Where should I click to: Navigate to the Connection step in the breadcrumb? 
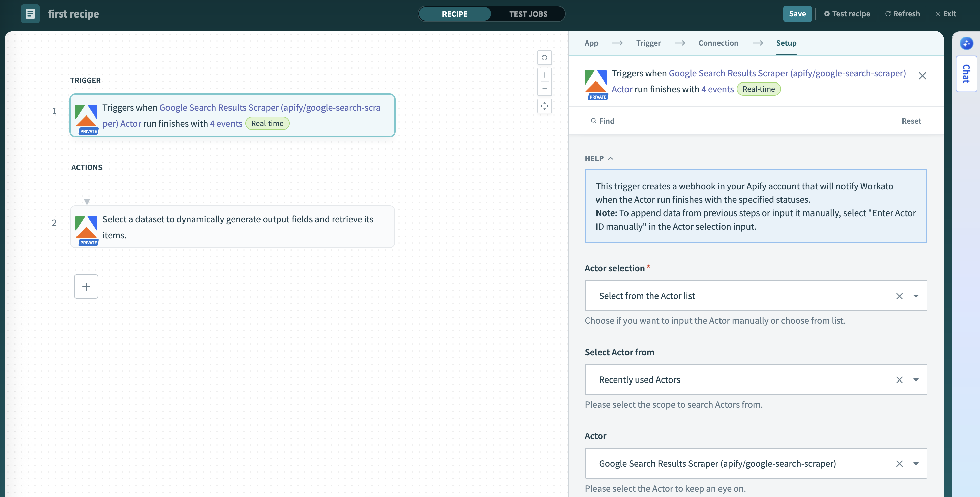tap(718, 43)
